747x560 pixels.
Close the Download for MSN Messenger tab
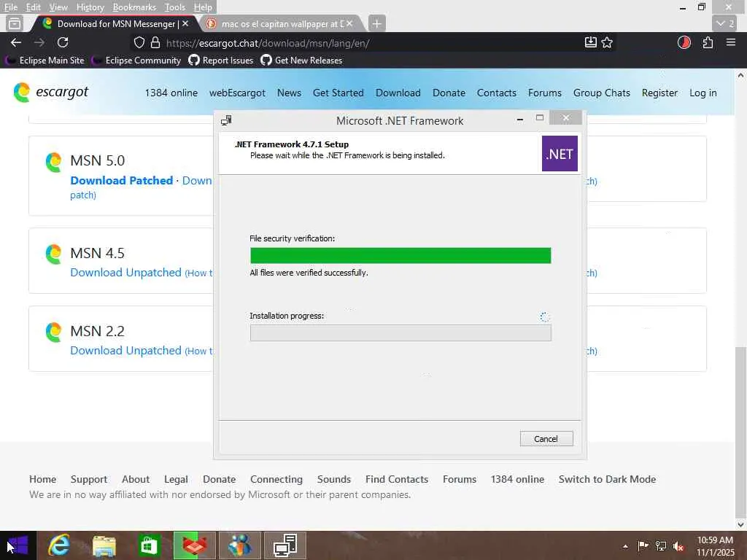point(185,23)
